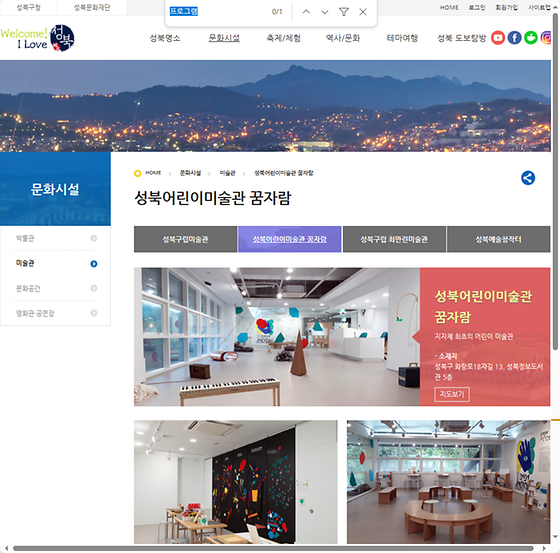
Task: Open 문화시설 main menu
Action: click(x=224, y=38)
